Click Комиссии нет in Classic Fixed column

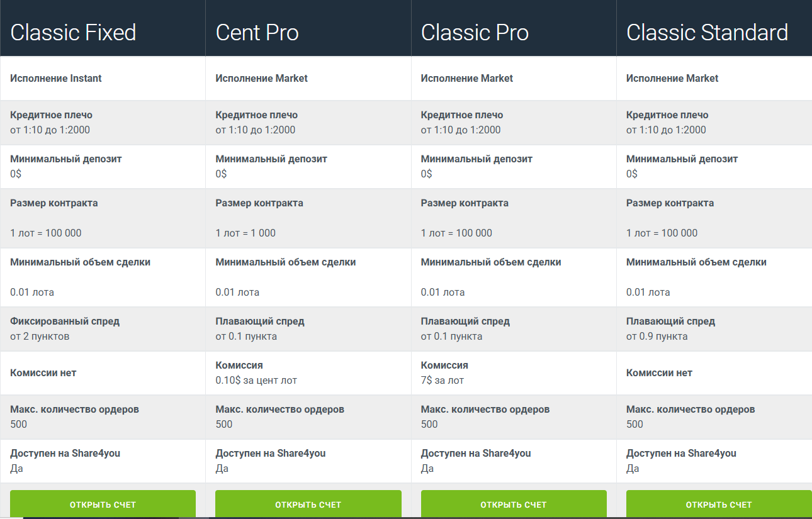point(43,372)
